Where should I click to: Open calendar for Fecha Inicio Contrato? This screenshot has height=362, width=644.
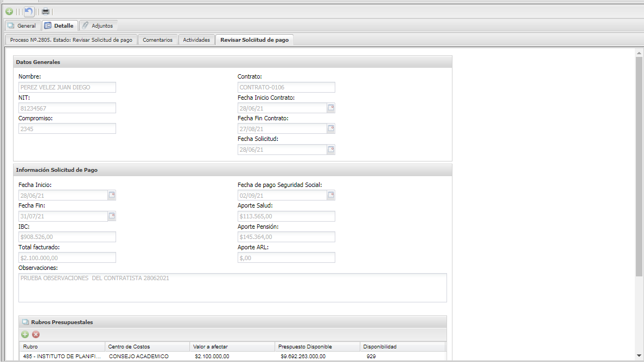coord(331,108)
